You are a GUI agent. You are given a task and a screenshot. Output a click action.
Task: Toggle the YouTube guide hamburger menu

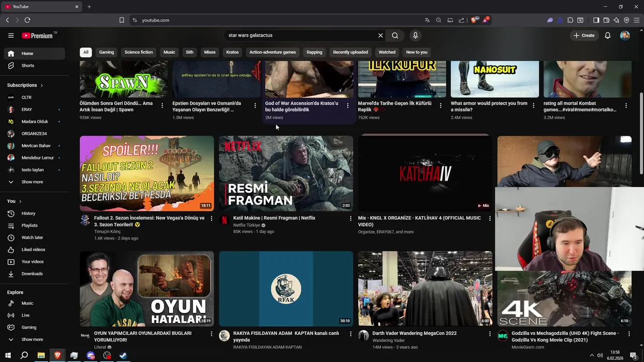pos(11,35)
